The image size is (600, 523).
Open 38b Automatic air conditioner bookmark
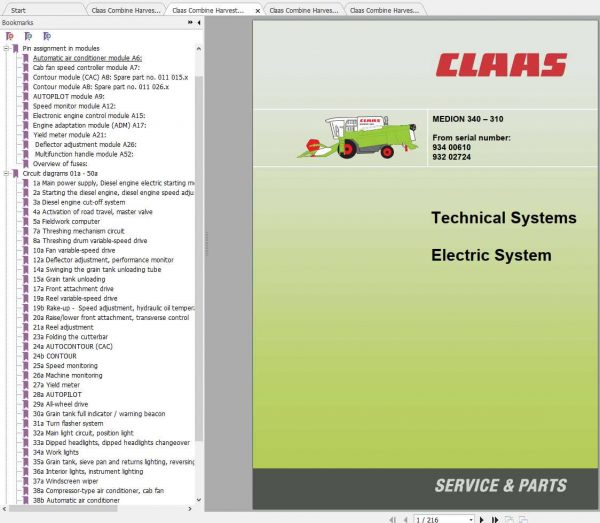click(x=76, y=500)
